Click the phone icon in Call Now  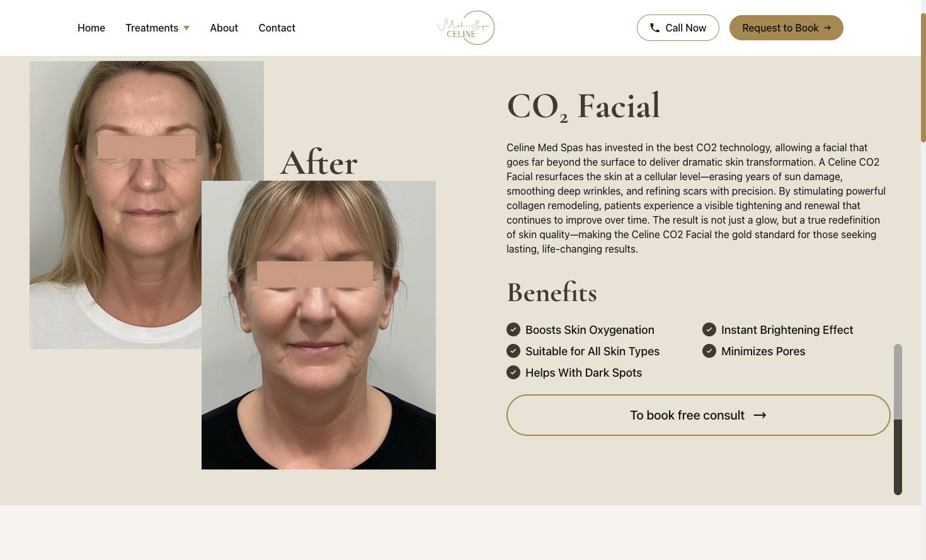(x=654, y=28)
